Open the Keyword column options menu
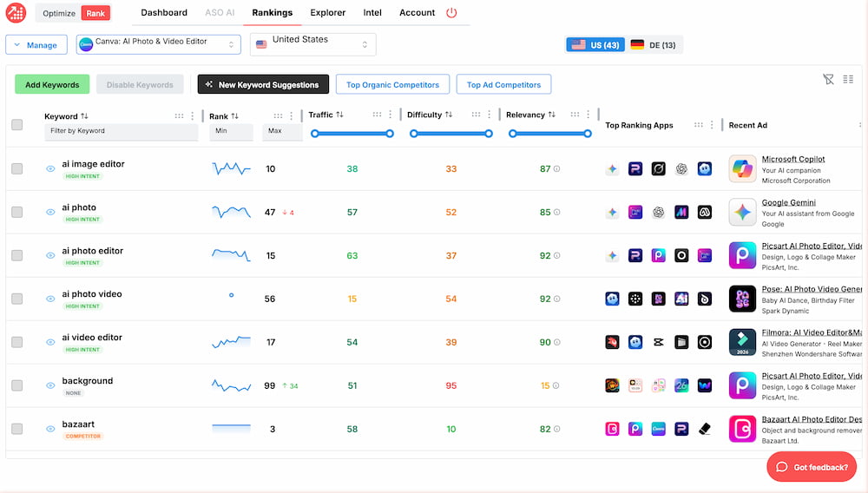The width and height of the screenshot is (868, 493). coord(192,116)
